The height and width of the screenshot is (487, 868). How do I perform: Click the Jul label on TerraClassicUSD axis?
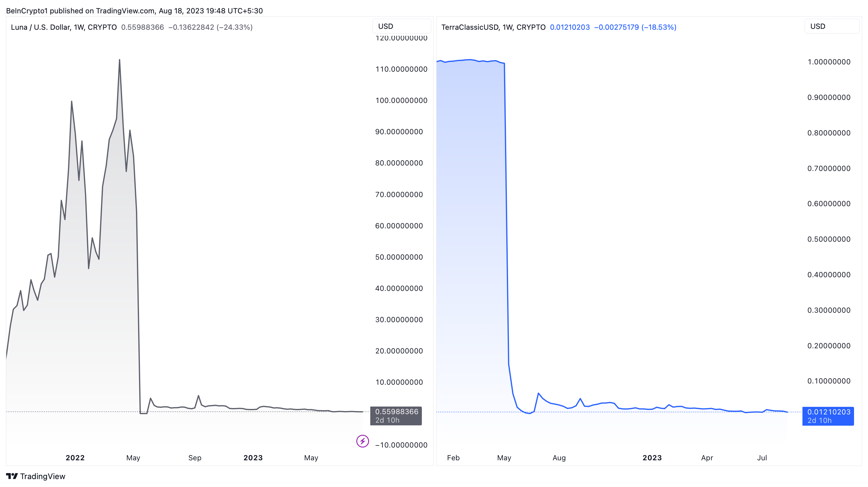tap(762, 458)
